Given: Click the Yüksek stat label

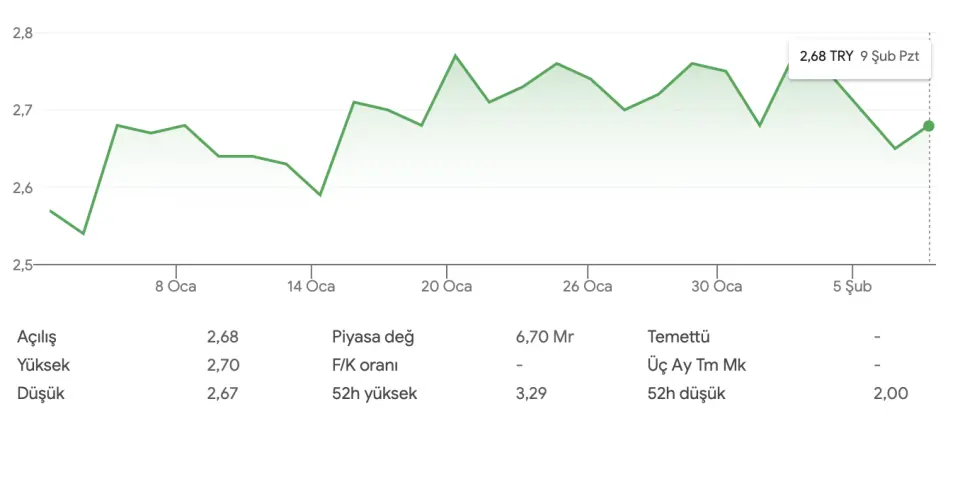Looking at the screenshot, I should (x=42, y=365).
